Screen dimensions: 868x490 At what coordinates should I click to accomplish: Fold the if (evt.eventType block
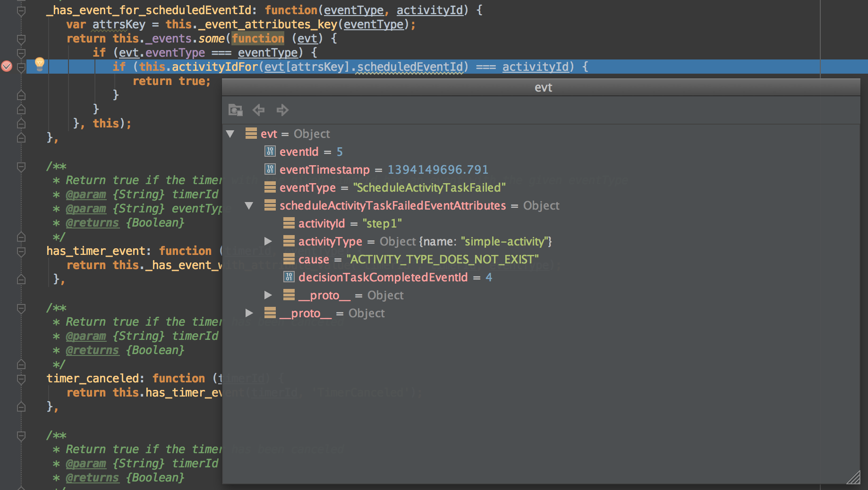21,53
